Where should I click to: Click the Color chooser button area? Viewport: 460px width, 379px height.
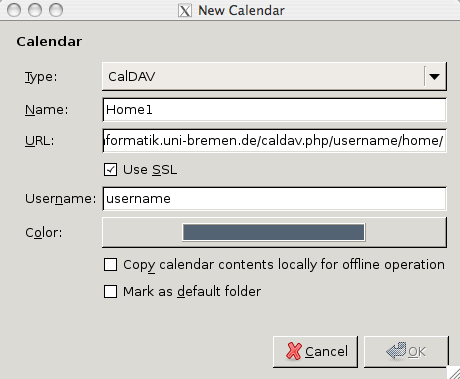[274, 232]
